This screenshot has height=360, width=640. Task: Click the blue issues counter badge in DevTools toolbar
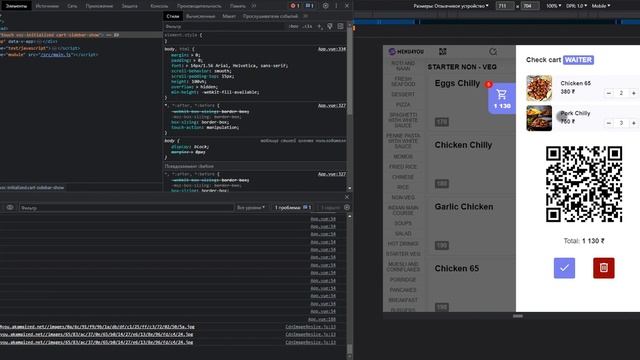pos(309,6)
